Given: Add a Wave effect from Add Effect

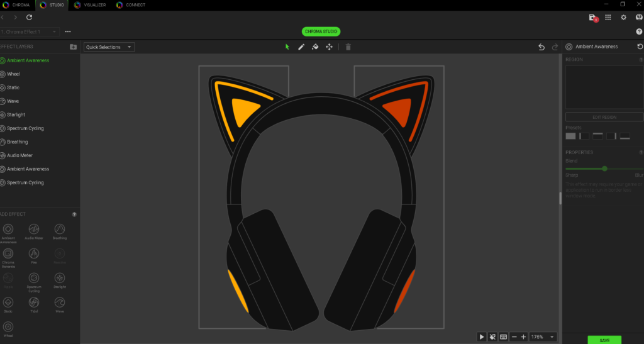Looking at the screenshot, I should tap(60, 304).
